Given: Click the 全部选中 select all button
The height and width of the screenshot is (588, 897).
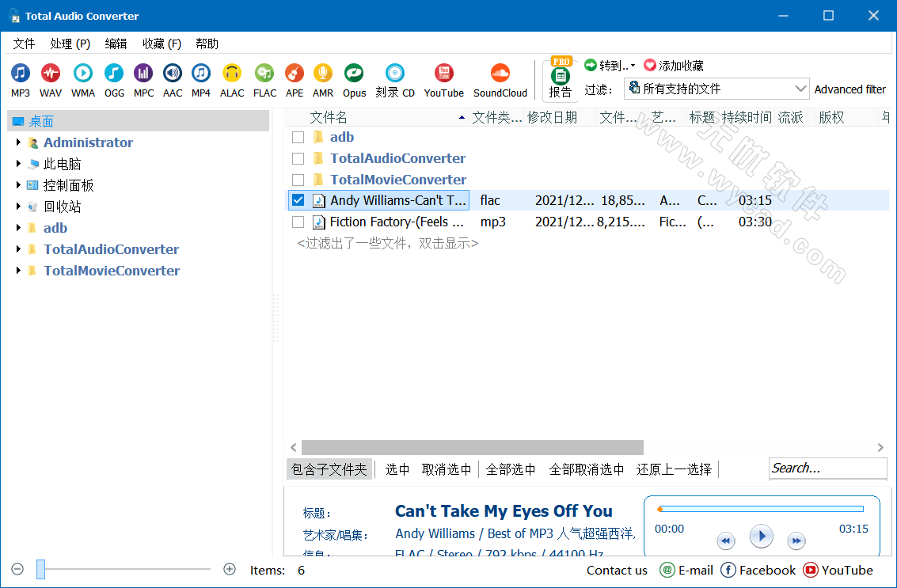Looking at the screenshot, I should point(510,469).
